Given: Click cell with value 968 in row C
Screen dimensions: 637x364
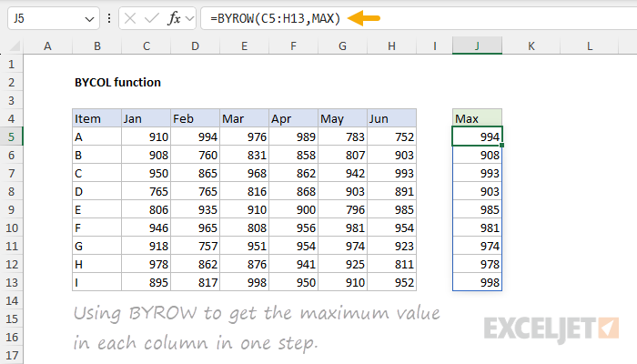Looking at the screenshot, I should coord(245,174).
